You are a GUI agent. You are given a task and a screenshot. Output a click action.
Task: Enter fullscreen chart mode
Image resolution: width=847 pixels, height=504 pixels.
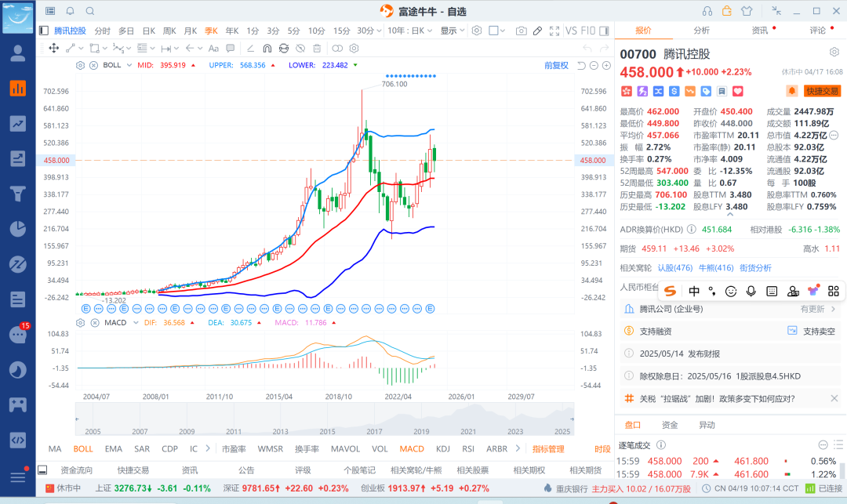pos(554,31)
